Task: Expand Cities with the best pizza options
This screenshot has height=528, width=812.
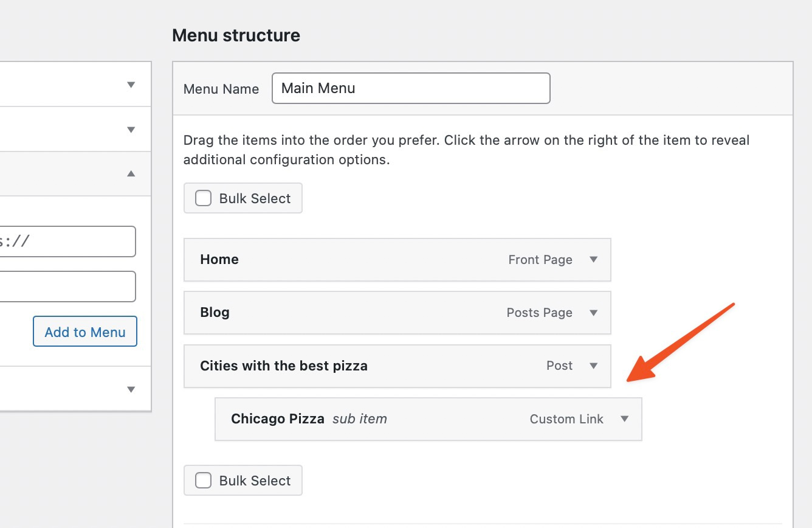Action: [593, 366]
